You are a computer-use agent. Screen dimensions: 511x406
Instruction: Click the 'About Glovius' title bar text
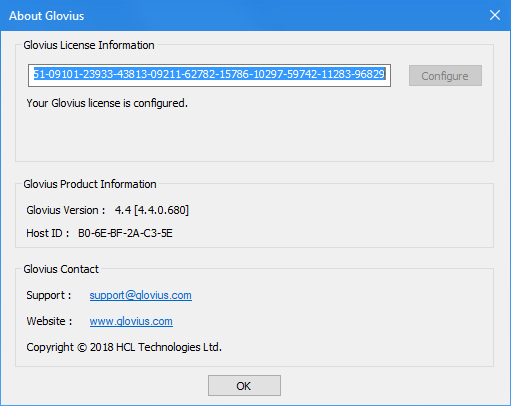click(46, 16)
